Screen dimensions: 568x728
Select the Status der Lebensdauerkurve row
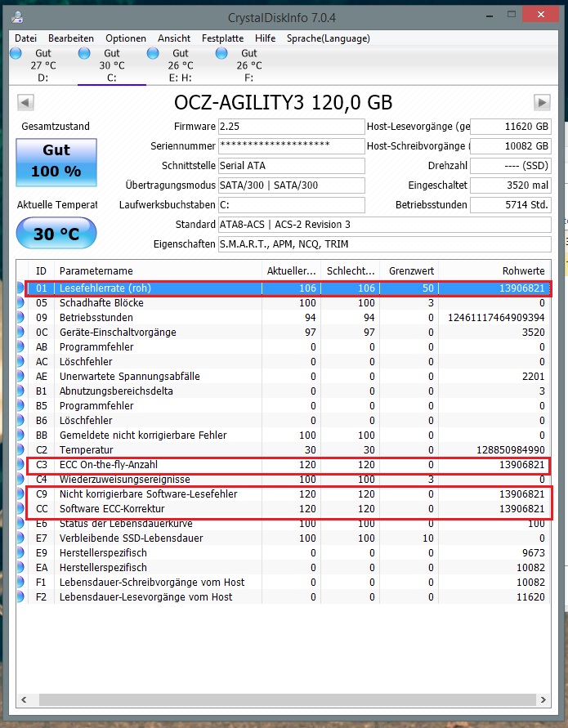coord(284,523)
